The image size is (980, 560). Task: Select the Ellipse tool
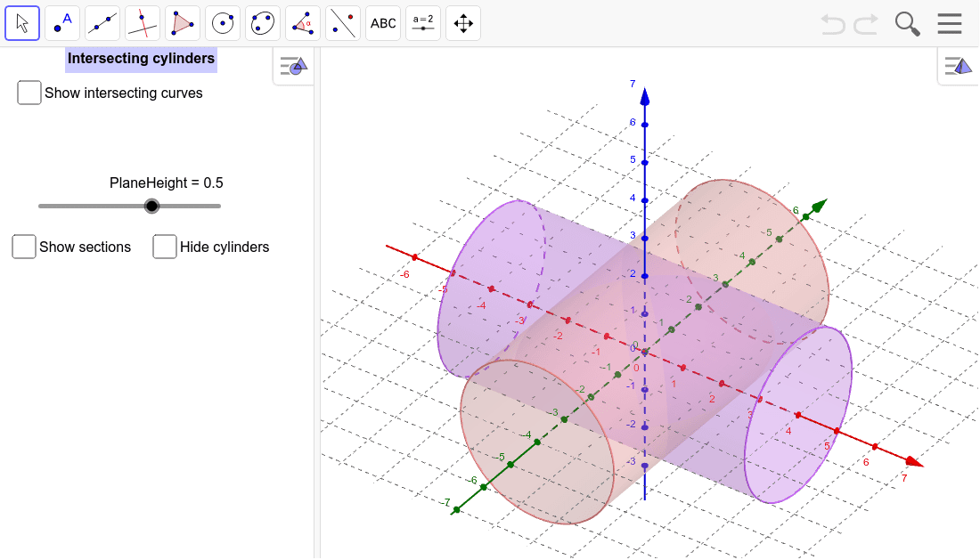coord(263,24)
